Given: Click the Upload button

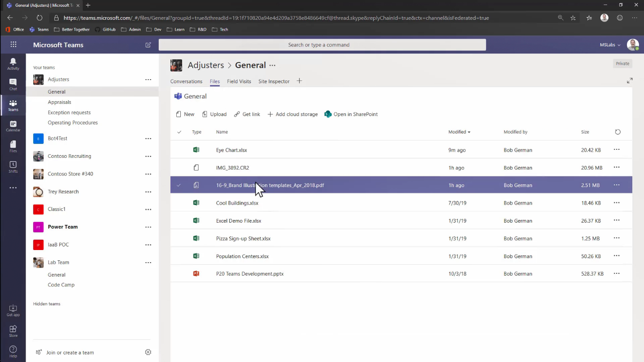Looking at the screenshot, I should 214,114.
